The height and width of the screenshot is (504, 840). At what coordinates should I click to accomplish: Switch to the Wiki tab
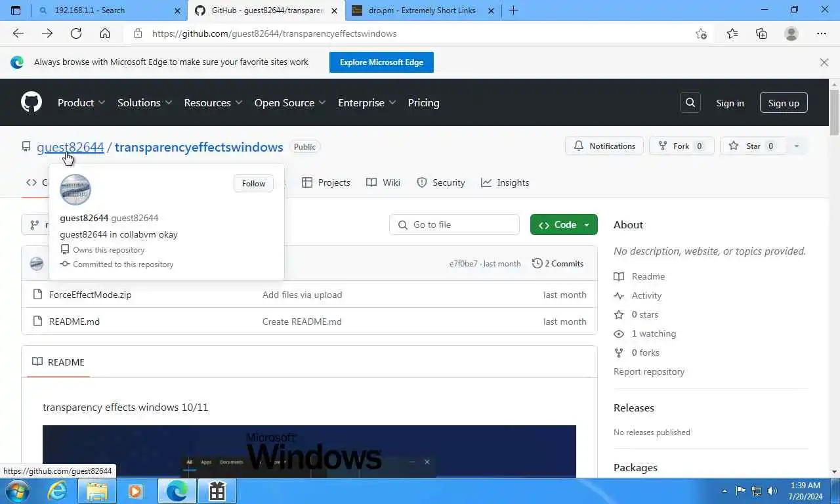383,182
